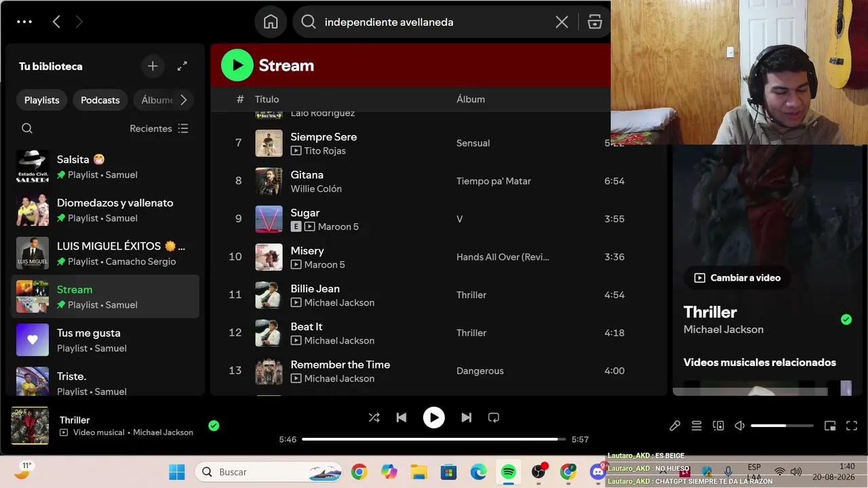Skip to the next track
Screen dimensions: 868x488
click(467, 418)
